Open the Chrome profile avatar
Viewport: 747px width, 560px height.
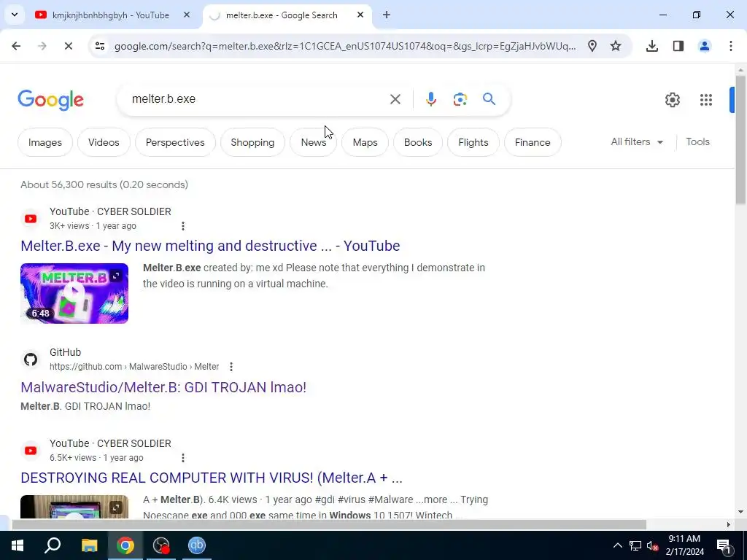(x=705, y=46)
